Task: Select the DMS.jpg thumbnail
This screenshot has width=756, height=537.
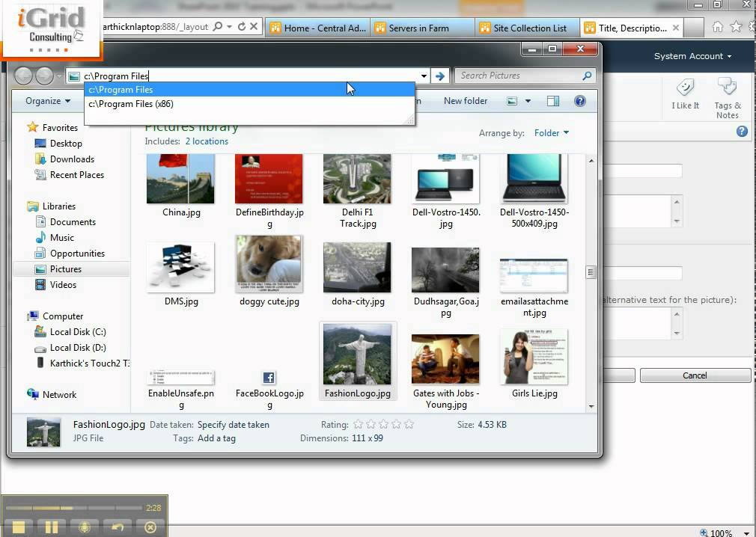Action: tap(181, 268)
